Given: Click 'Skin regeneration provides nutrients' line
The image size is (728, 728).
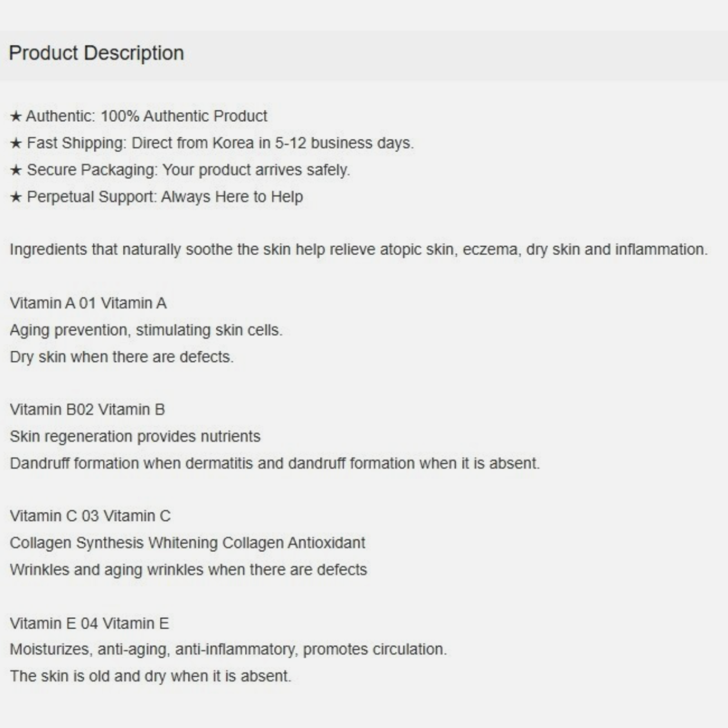Looking at the screenshot, I should tap(135, 436).
